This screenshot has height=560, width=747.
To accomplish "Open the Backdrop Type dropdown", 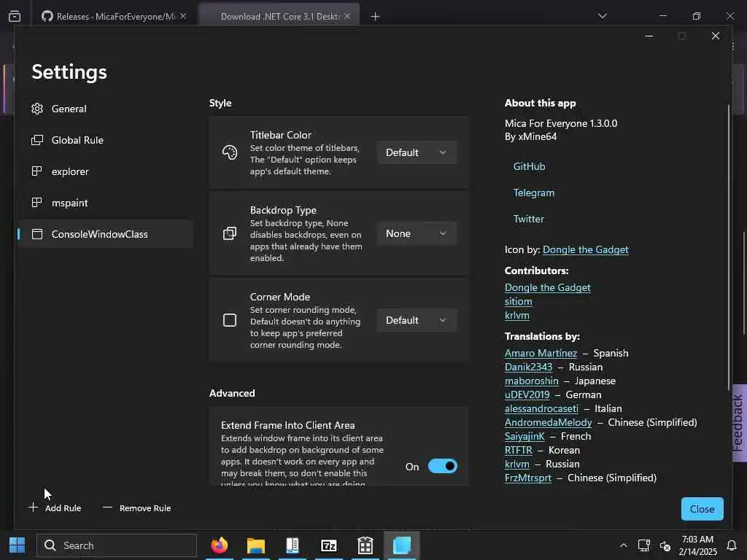I will pyautogui.click(x=417, y=233).
